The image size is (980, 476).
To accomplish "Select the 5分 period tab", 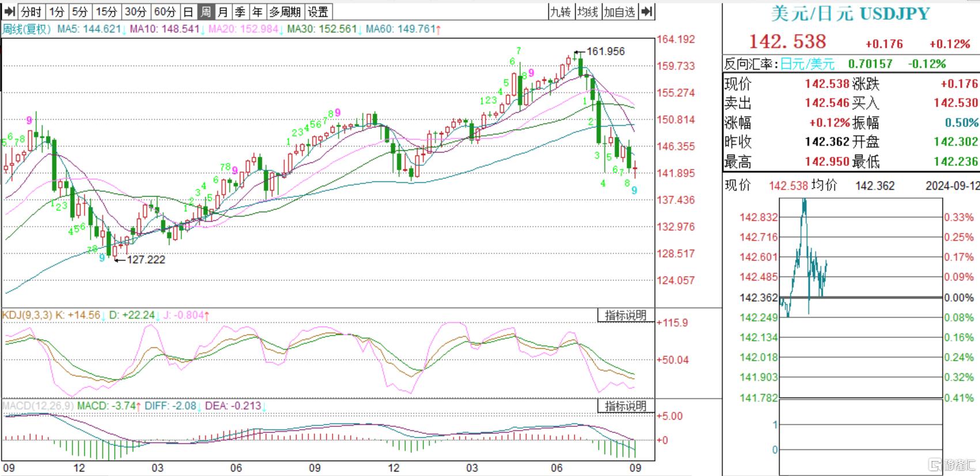I will pyautogui.click(x=80, y=12).
